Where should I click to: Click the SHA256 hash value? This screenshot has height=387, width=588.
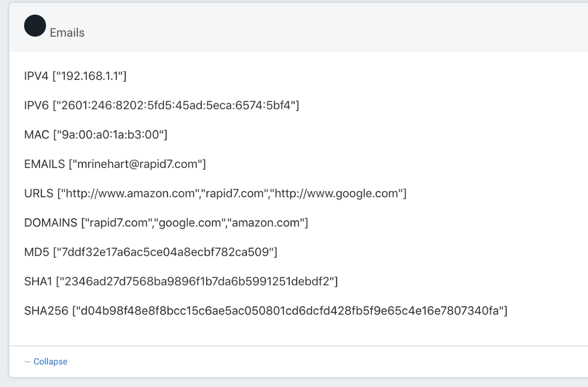290,311
